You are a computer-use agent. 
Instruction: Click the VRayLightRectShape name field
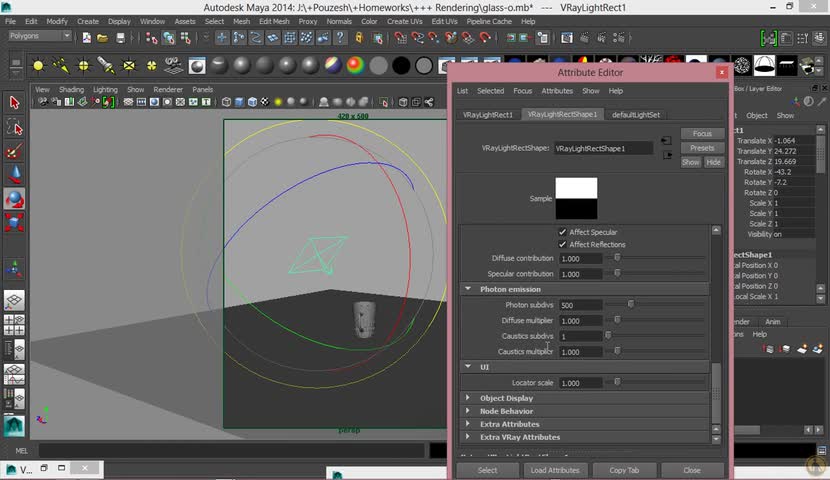coord(603,148)
